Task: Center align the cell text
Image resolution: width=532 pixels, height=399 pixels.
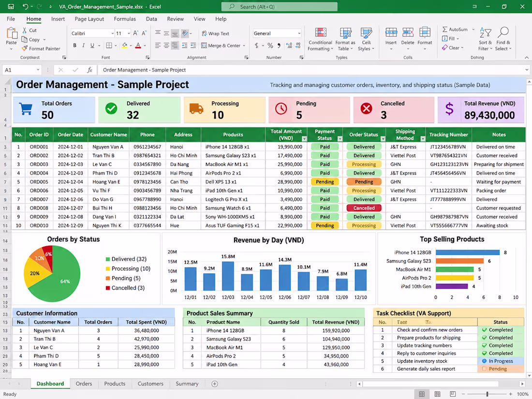Action: pyautogui.click(x=166, y=45)
